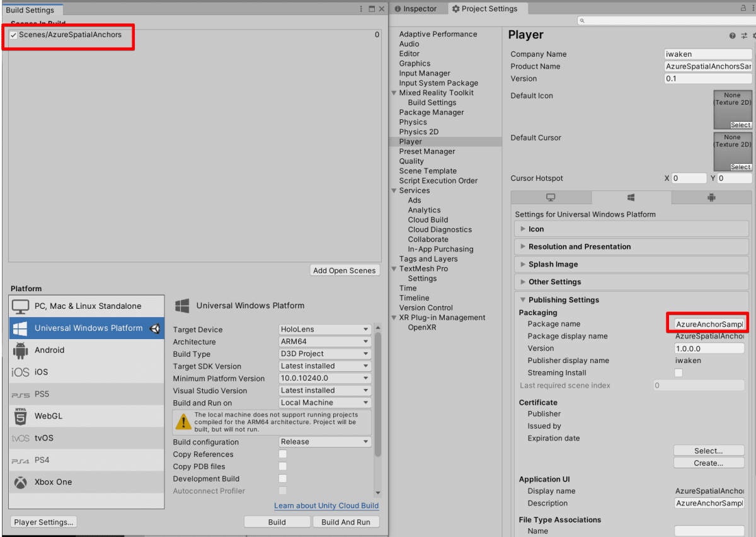Click the Company Name field
The image size is (756, 537).
(x=708, y=54)
